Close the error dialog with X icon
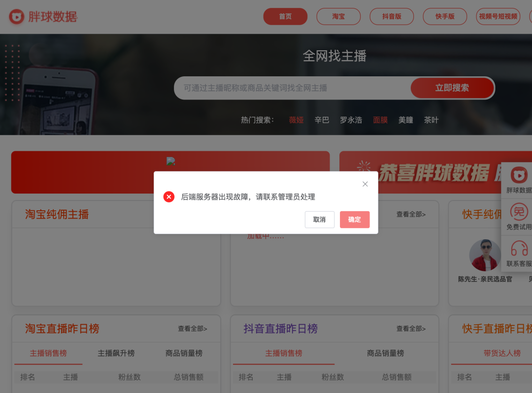532x393 pixels. [x=365, y=184]
